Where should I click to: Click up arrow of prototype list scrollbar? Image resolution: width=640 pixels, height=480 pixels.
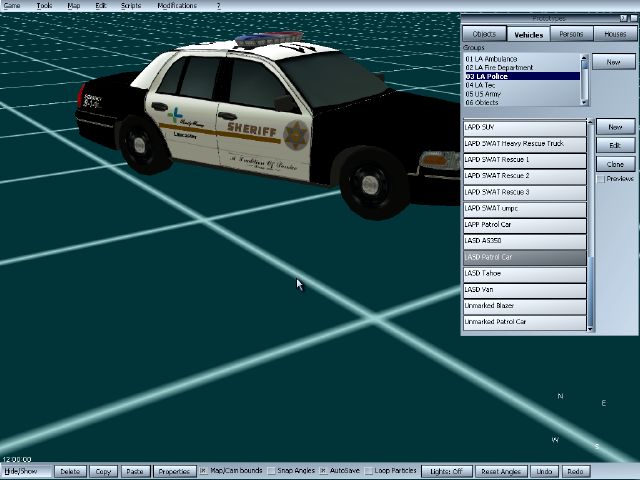click(x=590, y=122)
